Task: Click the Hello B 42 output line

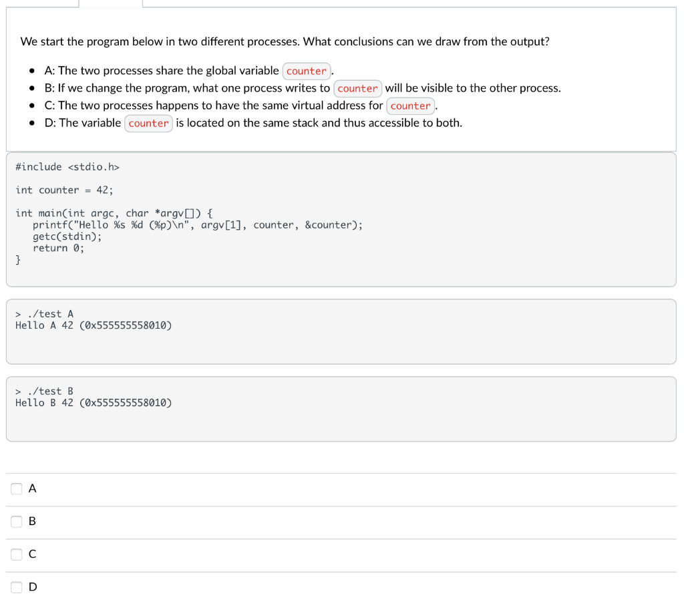Action: (94, 403)
